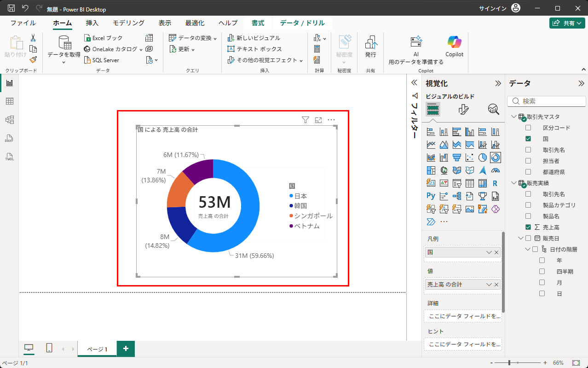Open the format visual paintbrush tab
Screen dimensions: 588x368
463,109
